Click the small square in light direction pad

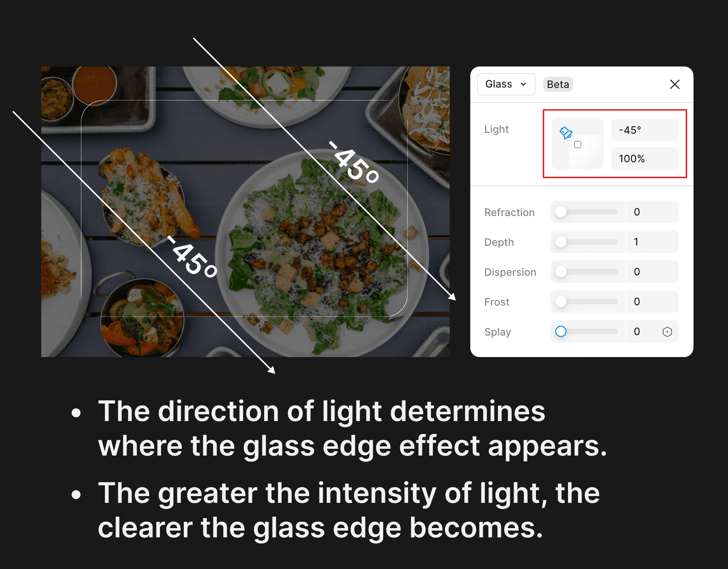578,145
